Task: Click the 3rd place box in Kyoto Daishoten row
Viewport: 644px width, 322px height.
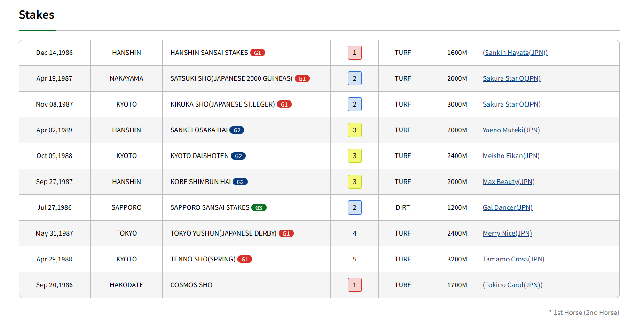Action: [x=355, y=156]
